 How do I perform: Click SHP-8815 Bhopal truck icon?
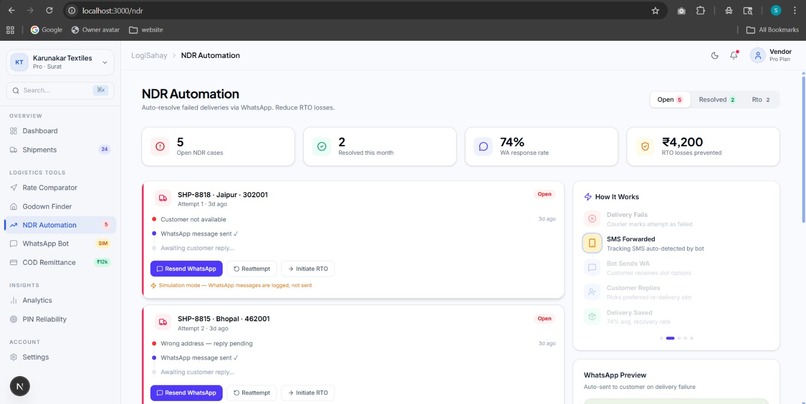pos(163,322)
